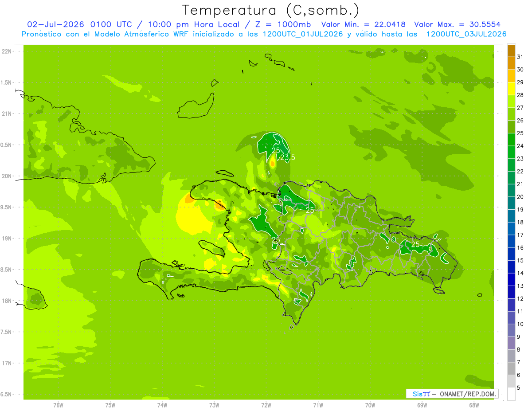
Task: Click the blue legend swatch between 16 and 17
Action: [x=511, y=241]
